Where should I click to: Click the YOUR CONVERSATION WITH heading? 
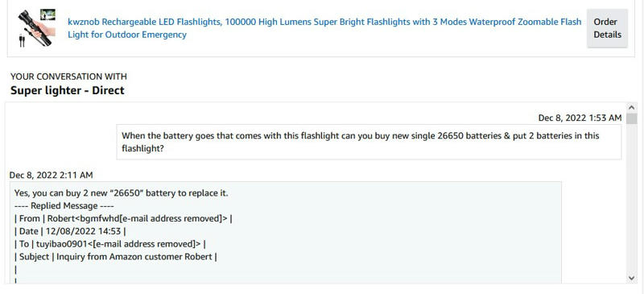68,77
